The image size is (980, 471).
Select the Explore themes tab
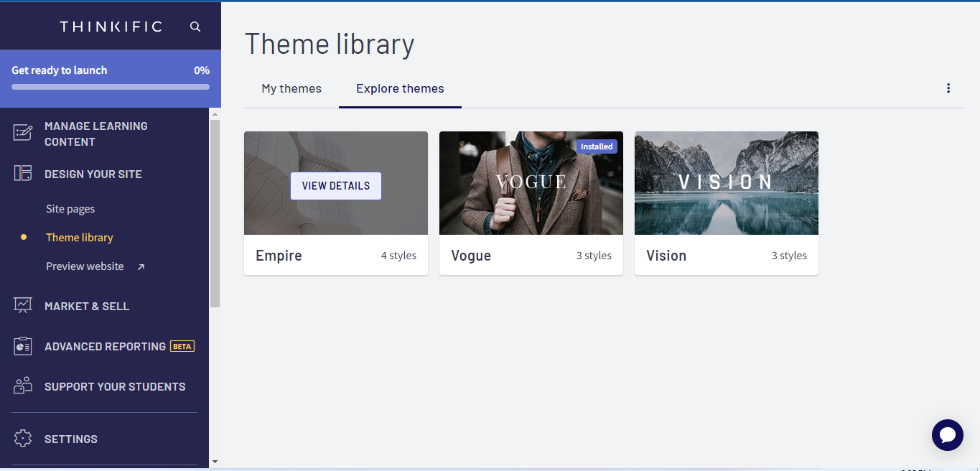click(400, 89)
